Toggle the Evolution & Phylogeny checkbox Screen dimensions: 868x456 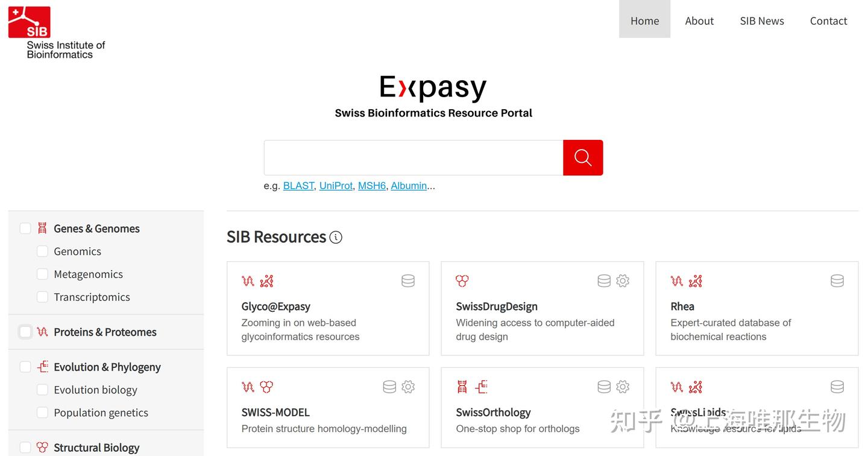[x=25, y=367]
